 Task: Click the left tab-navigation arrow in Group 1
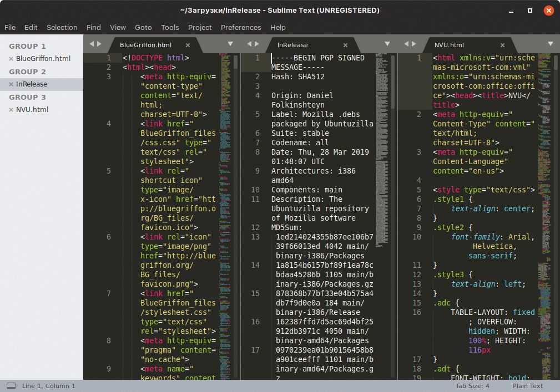[x=90, y=45]
